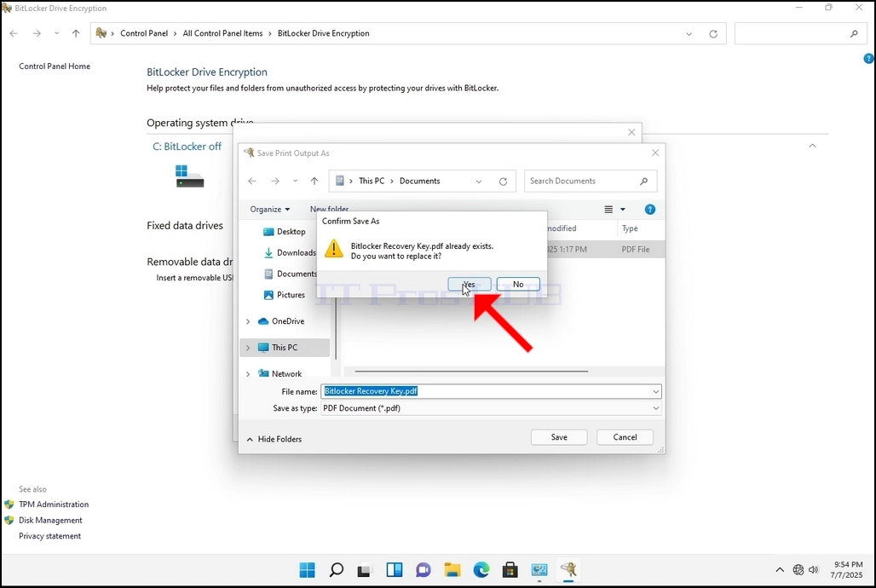Open the File name dropdown arrow
This screenshot has height=588, width=876.
click(656, 391)
